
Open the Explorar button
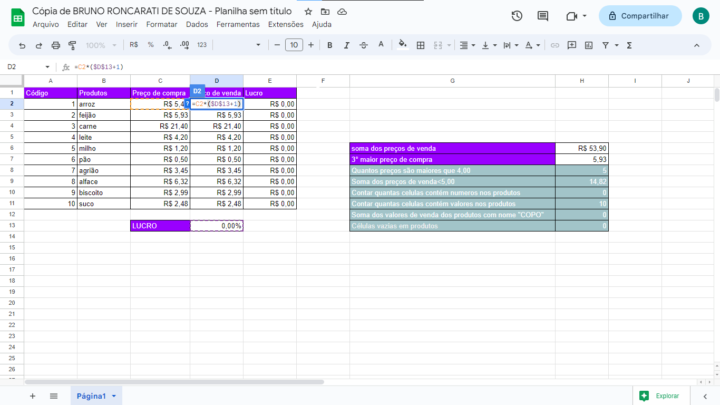(x=659, y=396)
